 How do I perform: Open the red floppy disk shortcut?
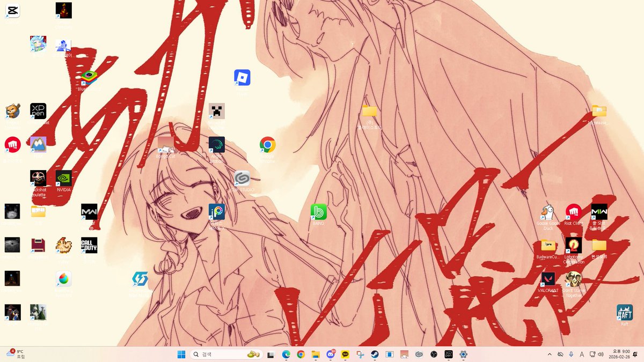pyautogui.click(x=38, y=246)
